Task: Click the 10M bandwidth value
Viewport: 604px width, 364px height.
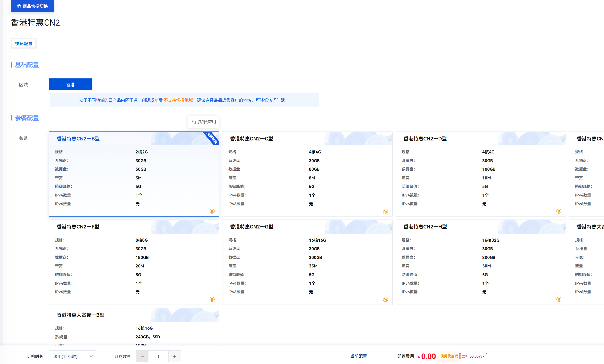Action: click(x=486, y=178)
